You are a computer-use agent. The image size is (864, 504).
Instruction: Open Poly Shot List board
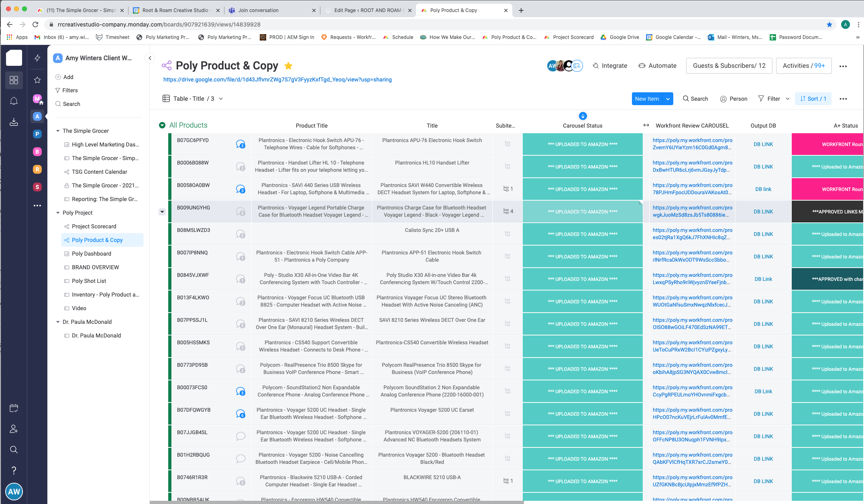pyautogui.click(x=89, y=281)
